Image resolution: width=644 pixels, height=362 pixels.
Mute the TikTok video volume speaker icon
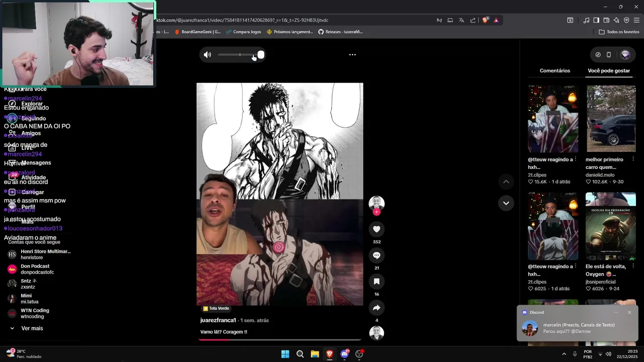pos(207,55)
